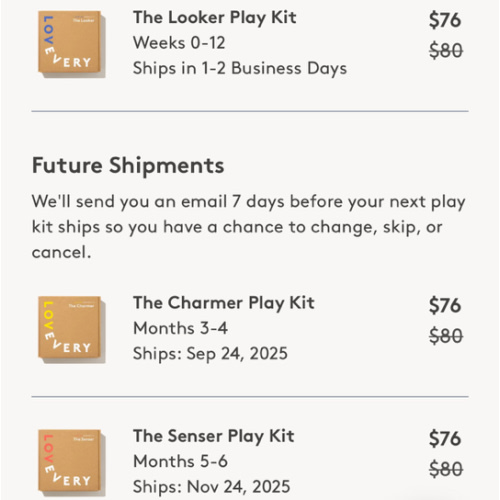
Task: Click the Months 5-6 age range text
Action: point(180,462)
